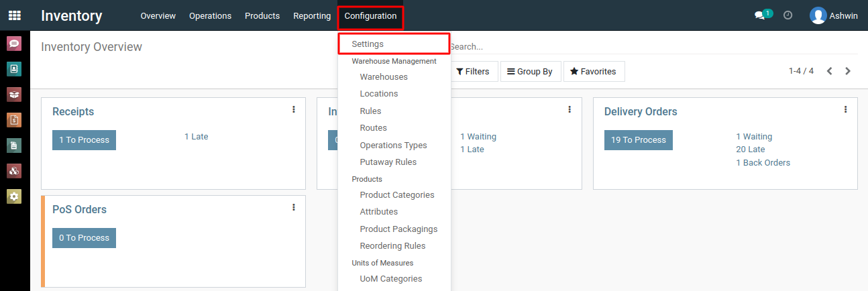Click 1 Late under Receipts
The height and width of the screenshot is (291, 868).
coord(197,137)
